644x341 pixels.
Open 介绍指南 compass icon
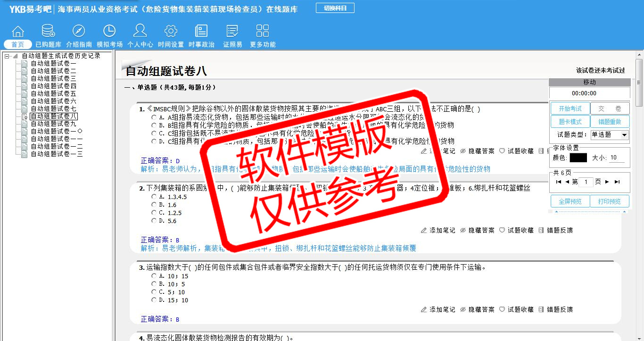[79, 32]
